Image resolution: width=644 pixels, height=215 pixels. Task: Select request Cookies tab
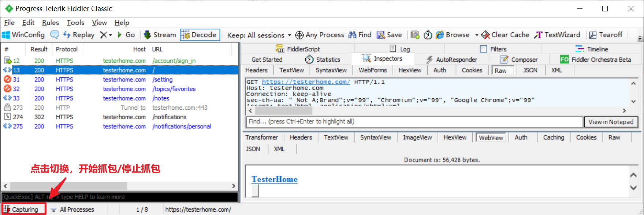coord(472,70)
